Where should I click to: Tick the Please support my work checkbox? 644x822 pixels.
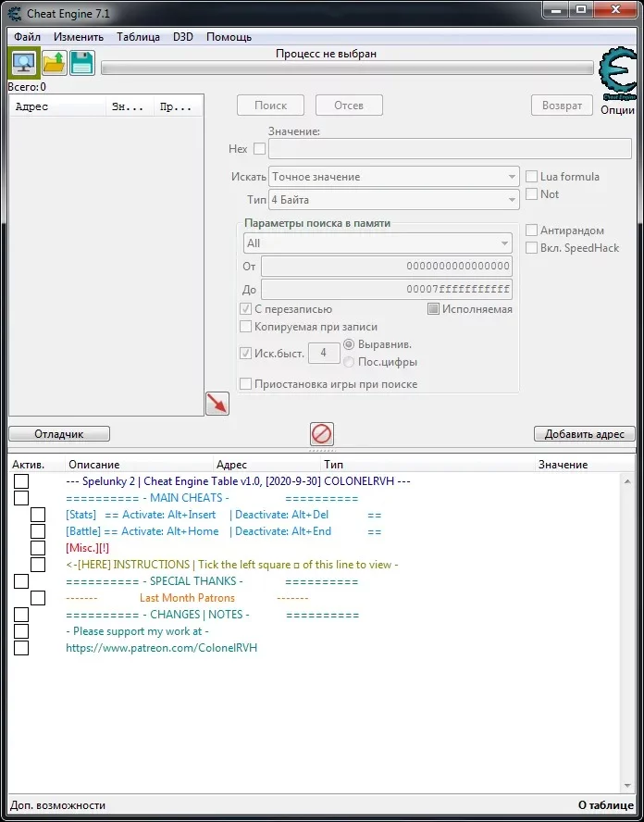tap(21, 631)
